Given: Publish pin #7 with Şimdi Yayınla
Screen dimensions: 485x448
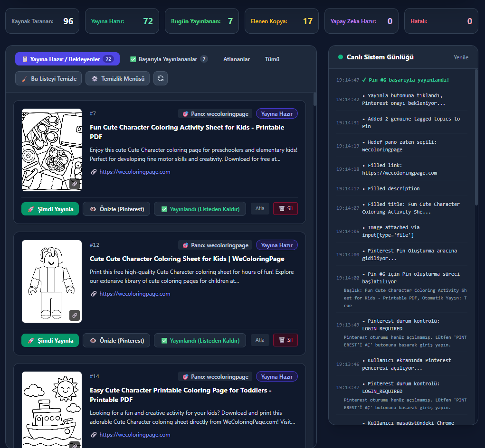Looking at the screenshot, I should tap(50, 209).
